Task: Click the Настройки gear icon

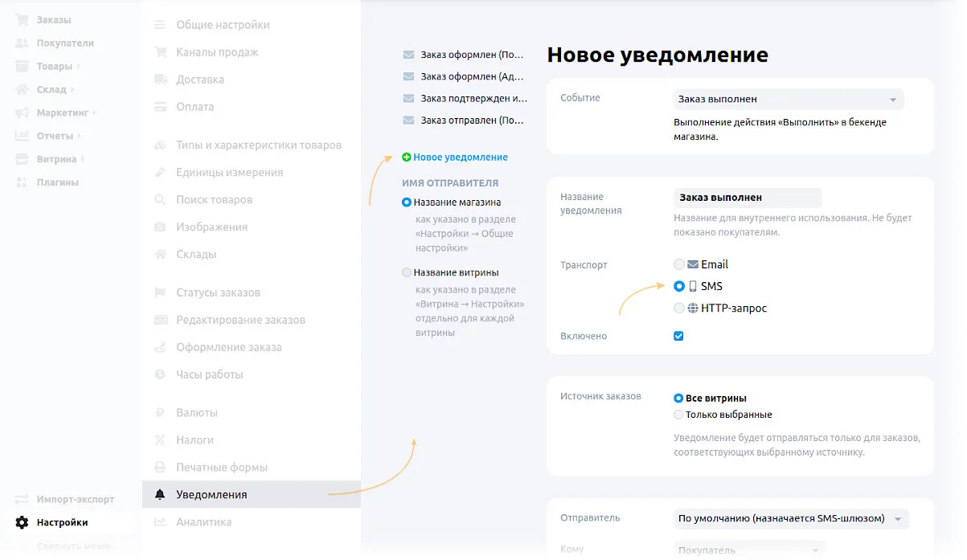Action: [x=20, y=522]
